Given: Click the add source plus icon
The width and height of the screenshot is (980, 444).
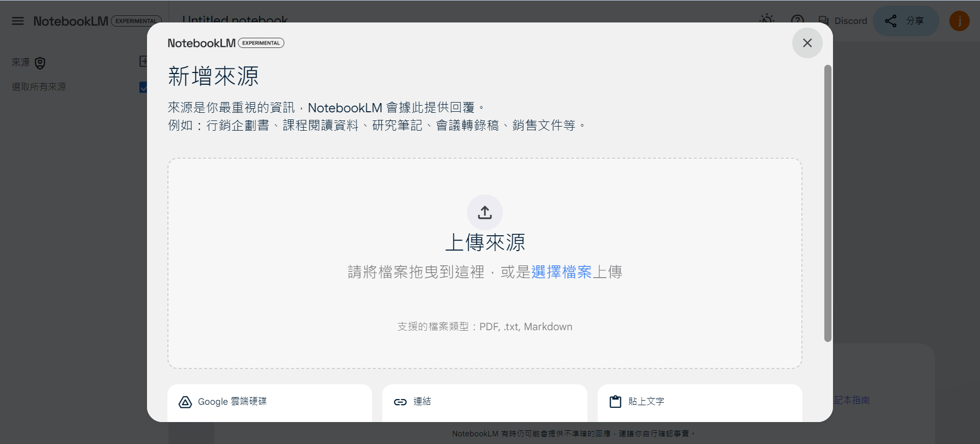Looking at the screenshot, I should [x=143, y=62].
